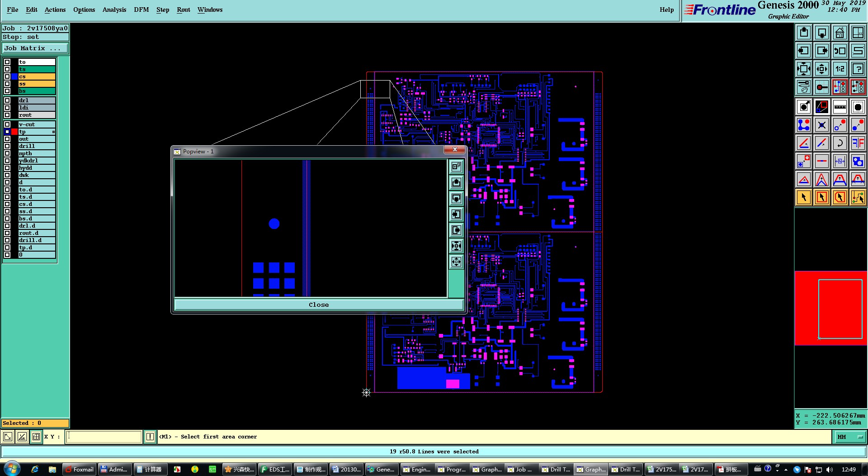This screenshot has height=476, width=868.
Task: Click the wrench and palette settings icon
Action: click(804, 87)
